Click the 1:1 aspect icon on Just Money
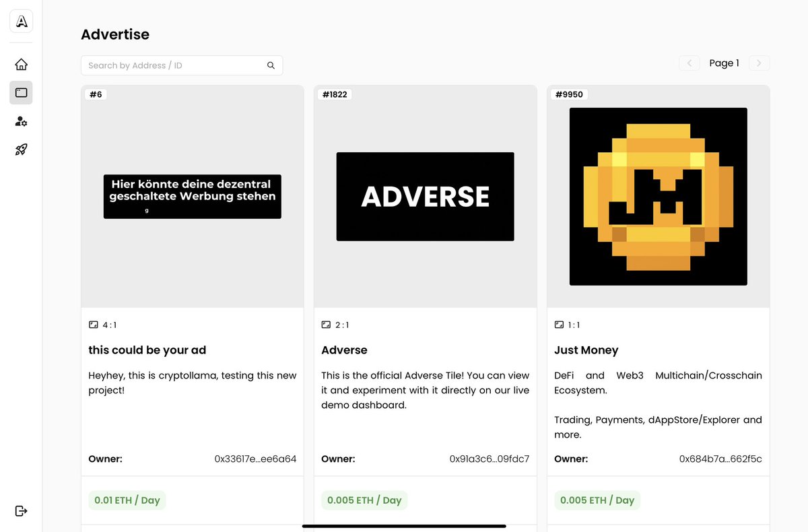This screenshot has width=808, height=532. 560,325
